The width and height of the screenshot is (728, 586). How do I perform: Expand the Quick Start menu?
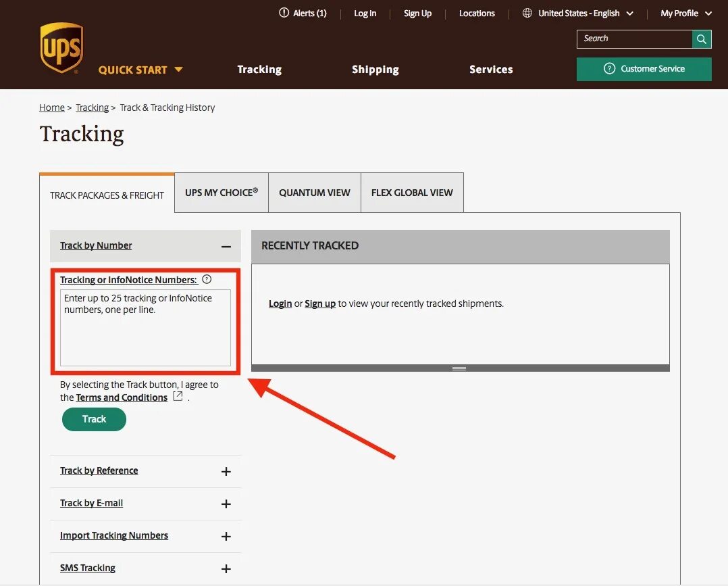coord(140,70)
